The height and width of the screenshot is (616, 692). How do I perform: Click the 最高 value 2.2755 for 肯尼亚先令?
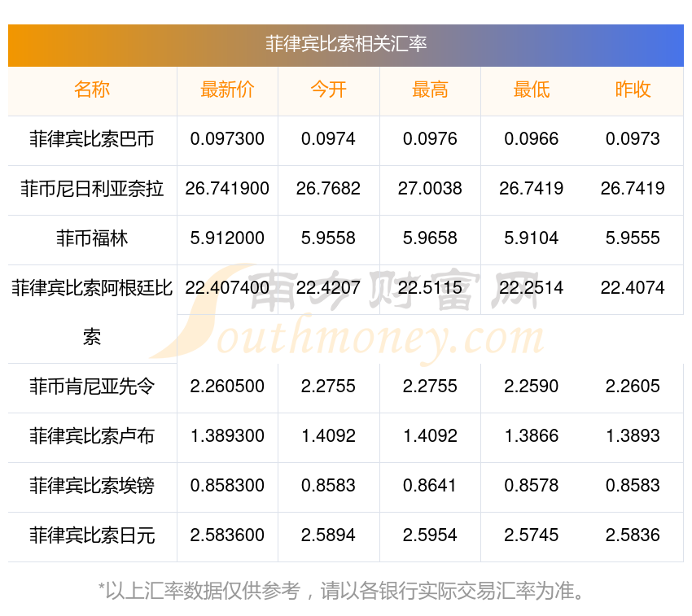click(430, 387)
